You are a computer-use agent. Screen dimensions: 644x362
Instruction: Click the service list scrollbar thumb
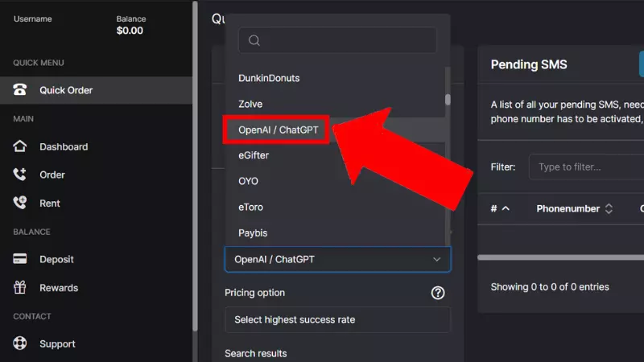tap(448, 100)
